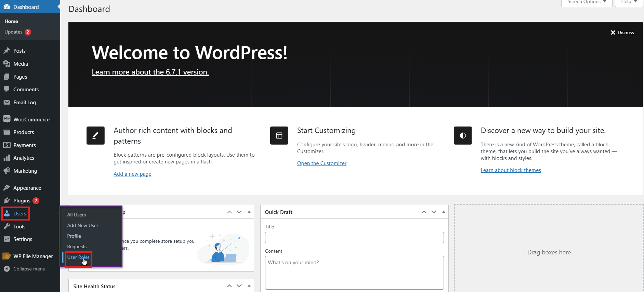The image size is (644, 292).
Task: Move the Site Health Status box down
Action: click(x=239, y=286)
